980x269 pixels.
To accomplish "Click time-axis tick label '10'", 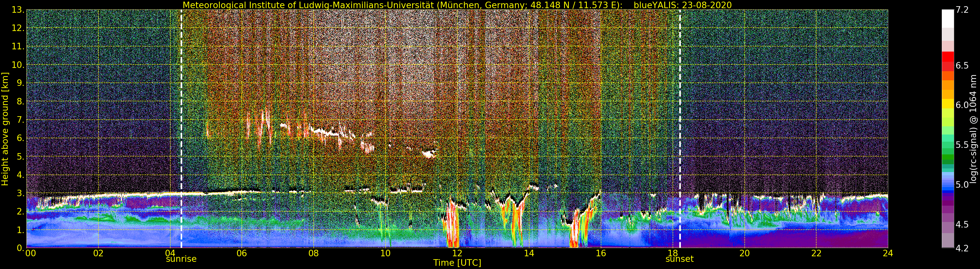I will (385, 253).
